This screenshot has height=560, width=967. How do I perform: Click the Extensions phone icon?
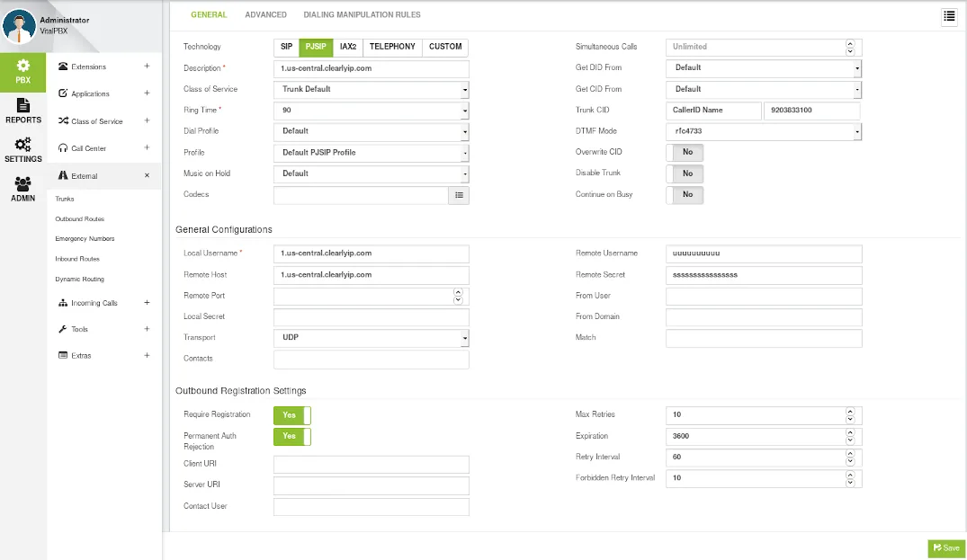[x=63, y=66]
